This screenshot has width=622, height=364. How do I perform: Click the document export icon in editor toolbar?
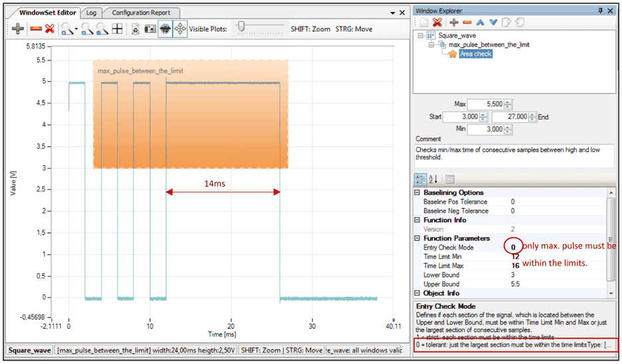click(136, 29)
